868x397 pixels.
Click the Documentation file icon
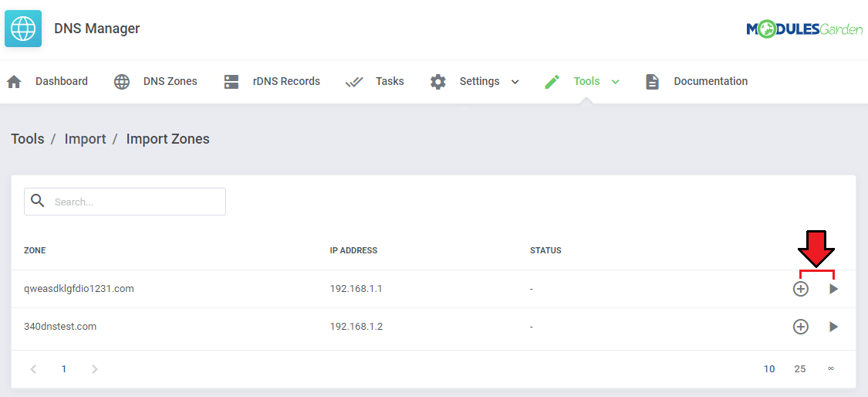(x=653, y=82)
